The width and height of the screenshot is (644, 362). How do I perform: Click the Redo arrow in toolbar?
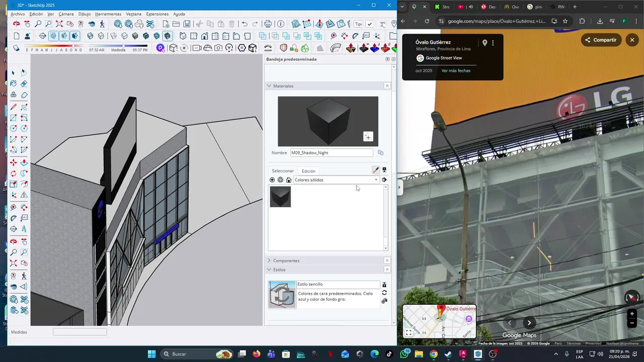(x=255, y=24)
